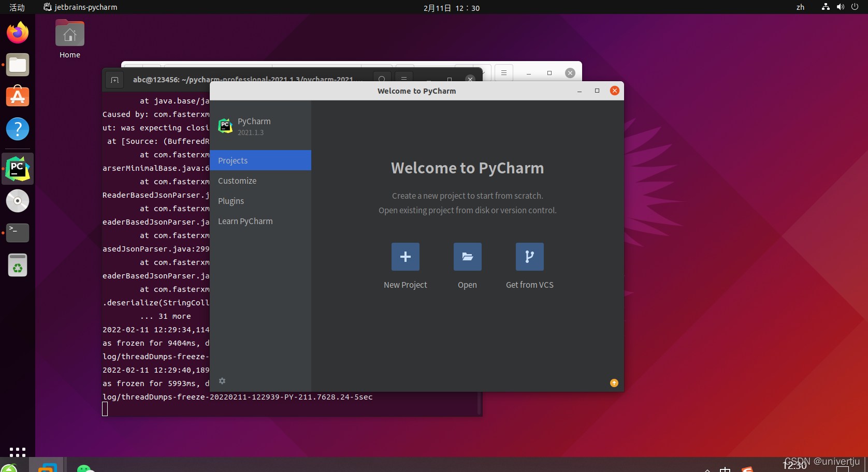Close the Files window behind

coord(570,73)
